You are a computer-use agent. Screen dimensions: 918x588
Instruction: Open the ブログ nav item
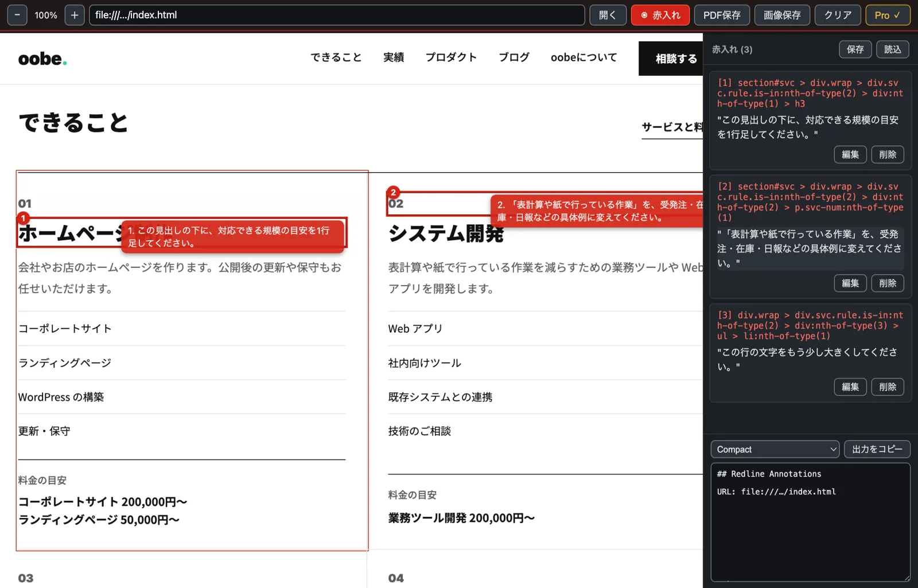coord(514,57)
